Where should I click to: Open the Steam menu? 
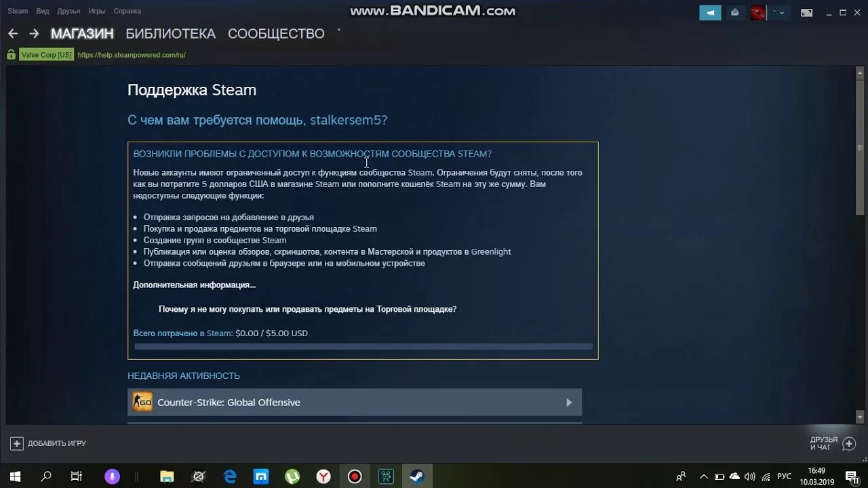click(18, 11)
